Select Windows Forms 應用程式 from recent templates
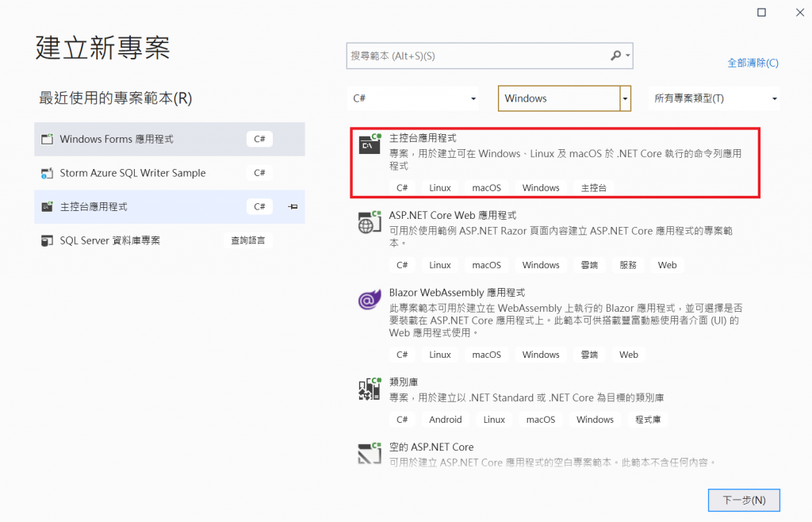 point(170,139)
